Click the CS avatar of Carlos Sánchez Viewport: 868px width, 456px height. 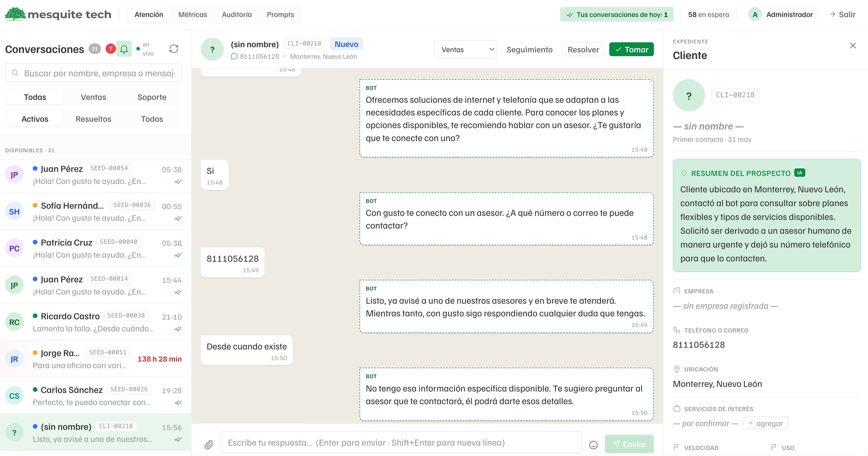pyautogui.click(x=14, y=396)
